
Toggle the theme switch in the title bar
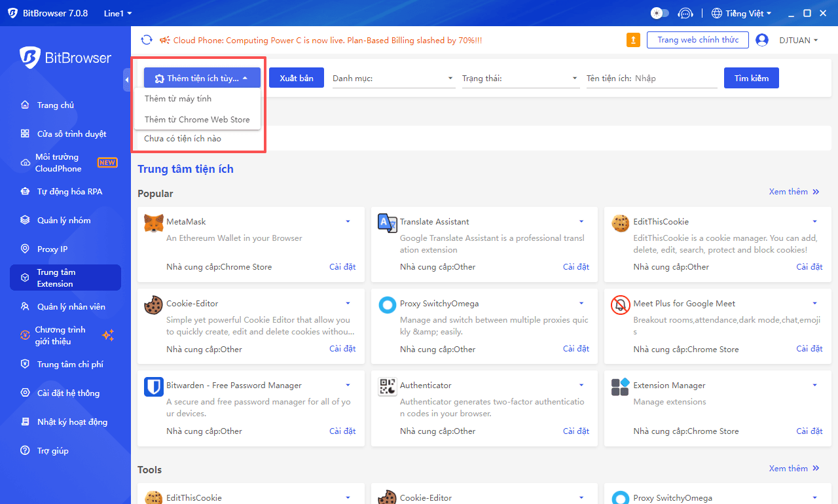[x=659, y=12]
